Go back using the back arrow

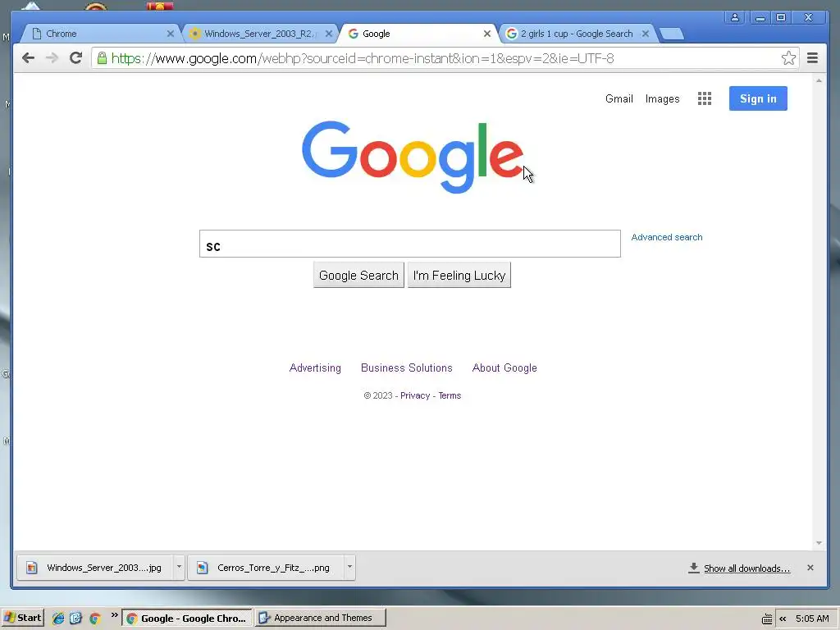[29, 58]
